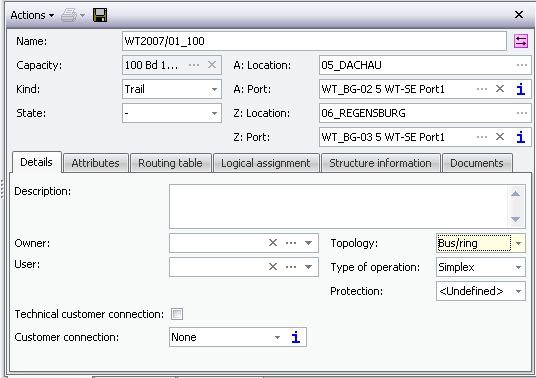Browse Z: Location 06_REGENSBURG ellipsis
536x378 pixels.
click(522, 113)
